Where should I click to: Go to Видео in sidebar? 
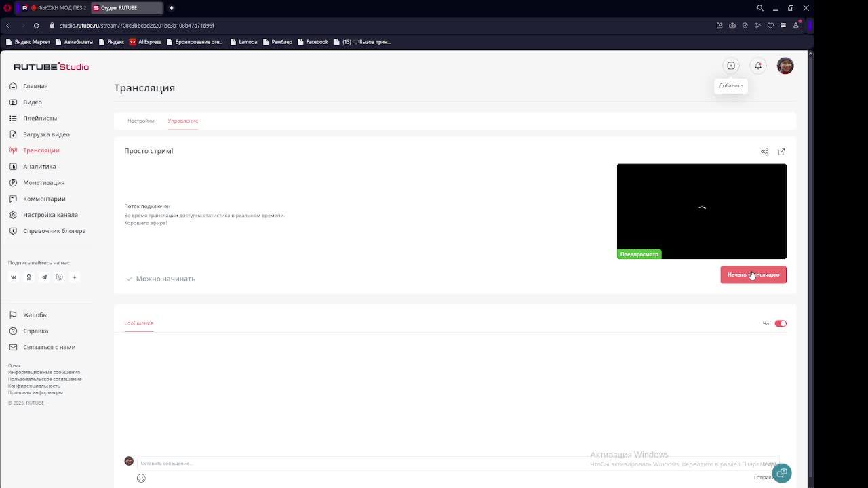pyautogui.click(x=26, y=102)
